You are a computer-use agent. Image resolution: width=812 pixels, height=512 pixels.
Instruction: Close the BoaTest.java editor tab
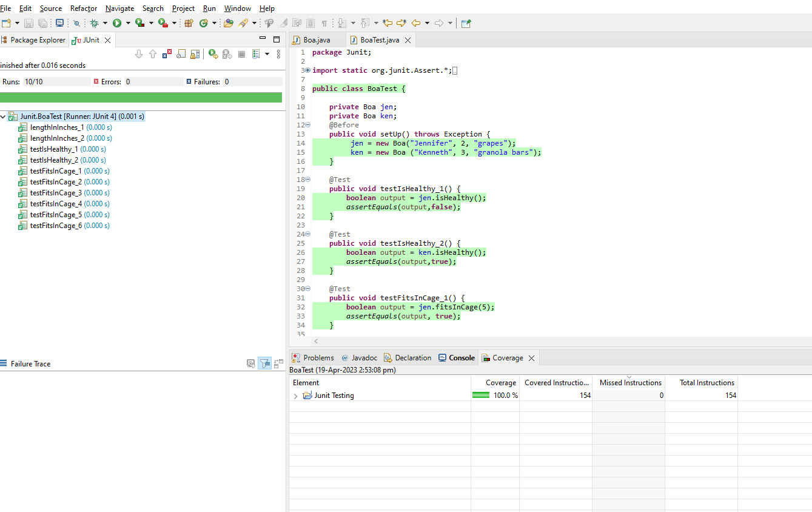(x=408, y=41)
